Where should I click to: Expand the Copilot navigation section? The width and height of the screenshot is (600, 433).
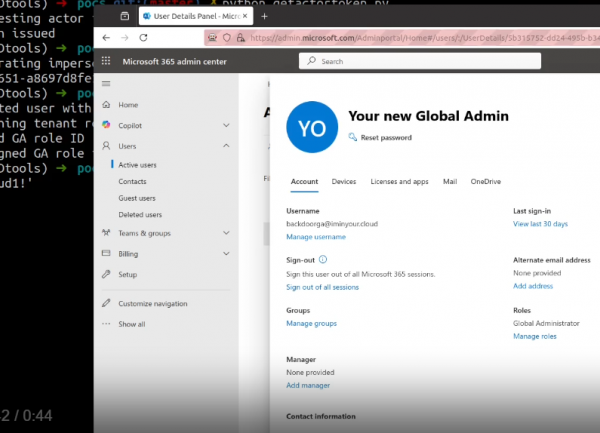coord(226,125)
